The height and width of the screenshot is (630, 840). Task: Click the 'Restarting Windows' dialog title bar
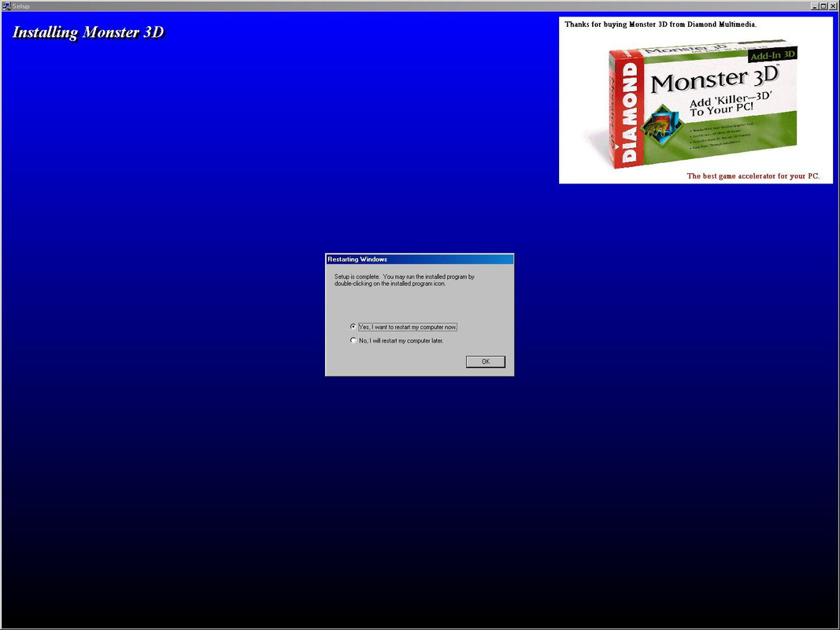[420, 259]
